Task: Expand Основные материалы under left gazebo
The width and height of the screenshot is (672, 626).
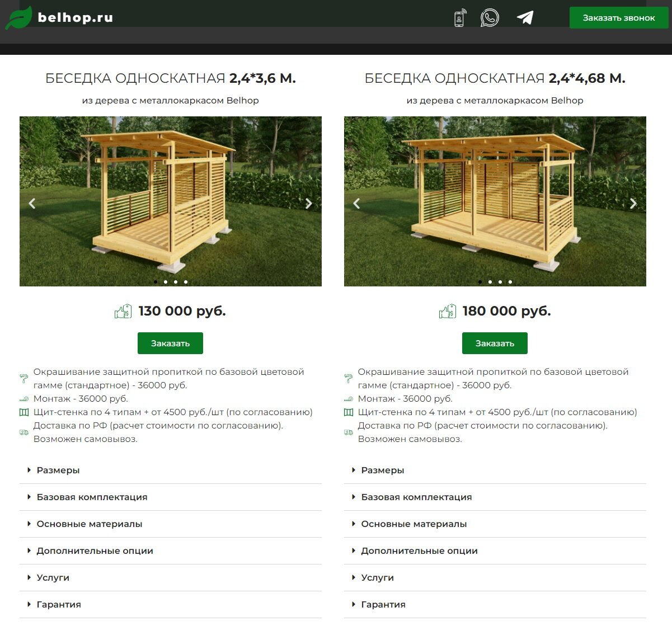Action: (171, 524)
